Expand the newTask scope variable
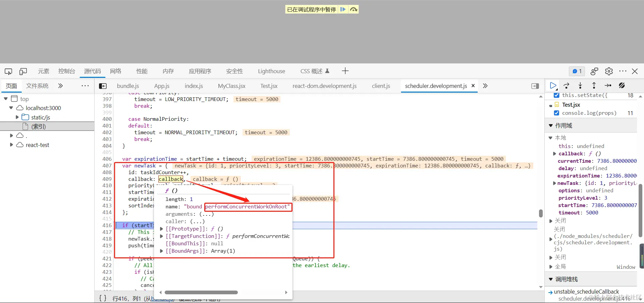Viewport: 644px width, 303px height. (x=554, y=183)
